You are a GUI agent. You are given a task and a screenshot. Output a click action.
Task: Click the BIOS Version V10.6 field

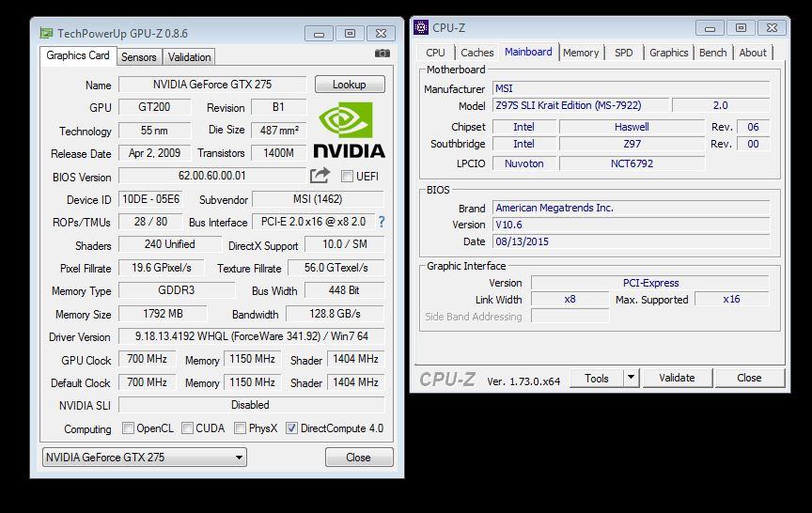click(631, 225)
